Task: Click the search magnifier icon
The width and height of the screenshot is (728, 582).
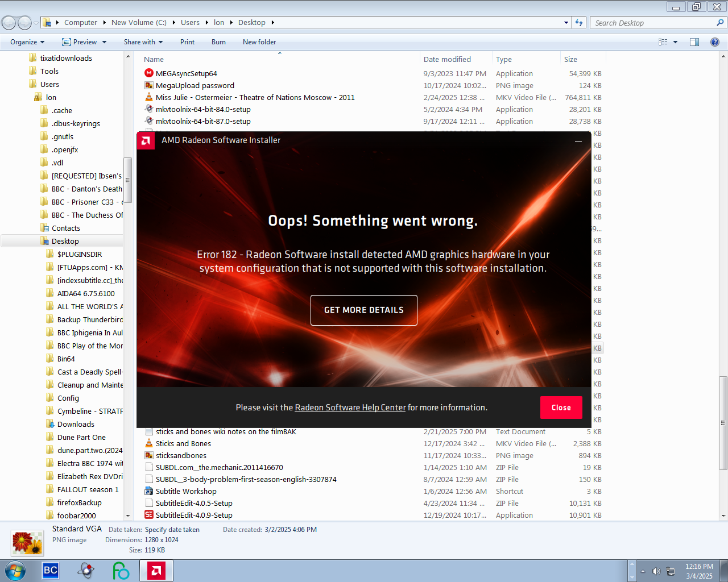Action: tap(720, 23)
